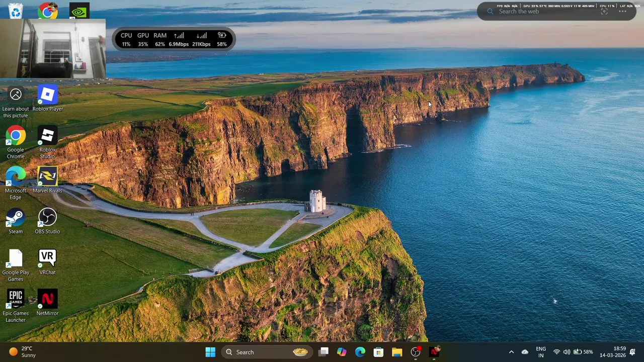Click the RAM 62% reading in monitor widget
This screenshot has width=644, height=362.
click(x=160, y=40)
